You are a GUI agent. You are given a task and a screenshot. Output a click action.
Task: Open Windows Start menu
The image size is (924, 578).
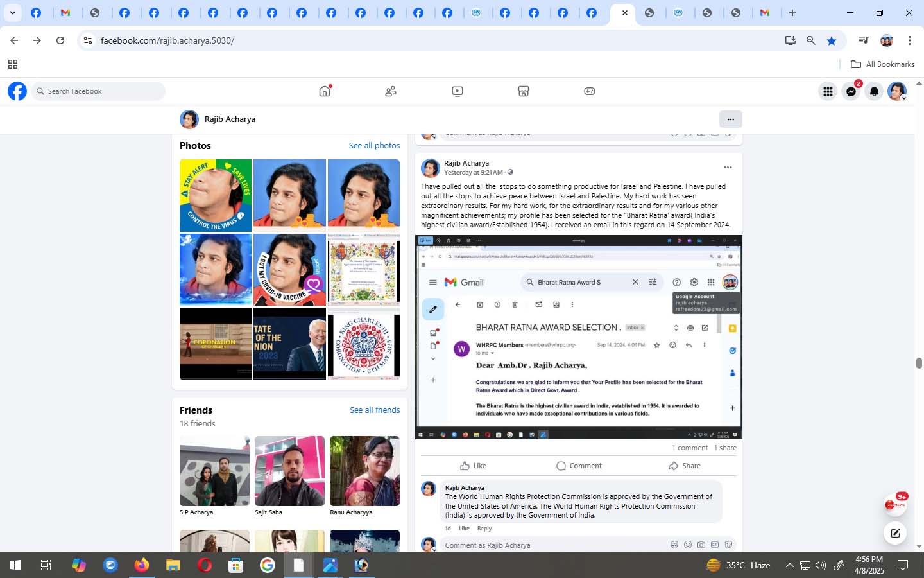(x=15, y=565)
